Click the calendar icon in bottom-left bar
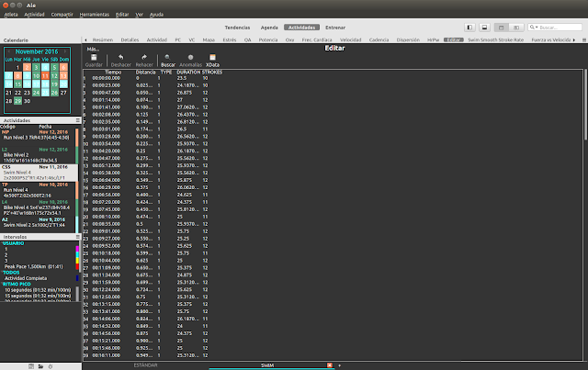 click(31, 366)
